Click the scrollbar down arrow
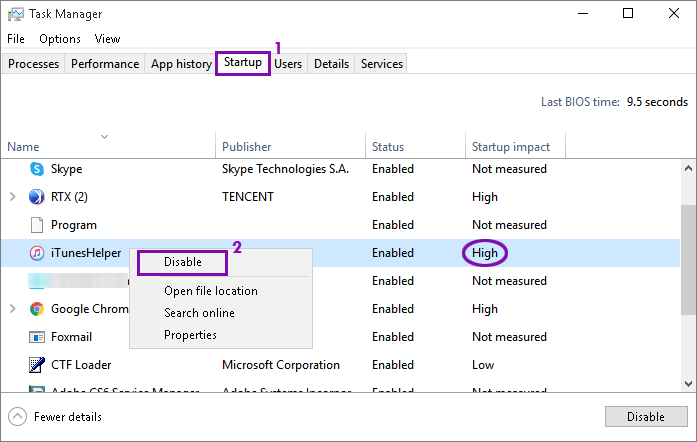 point(688,384)
